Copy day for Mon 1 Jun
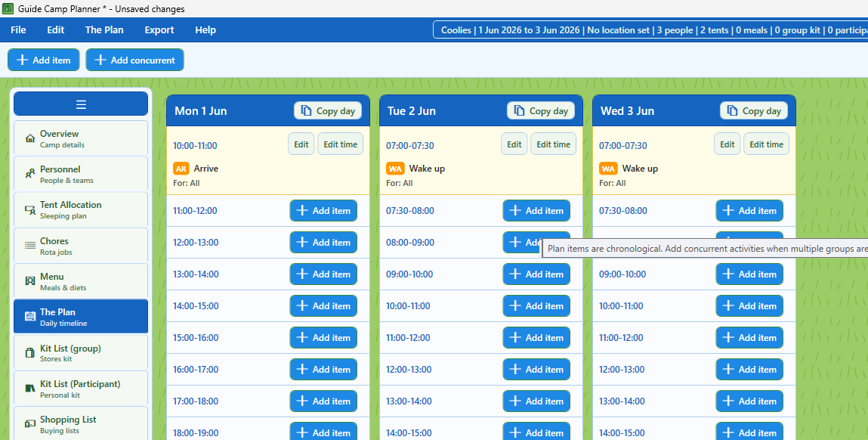 (328, 111)
